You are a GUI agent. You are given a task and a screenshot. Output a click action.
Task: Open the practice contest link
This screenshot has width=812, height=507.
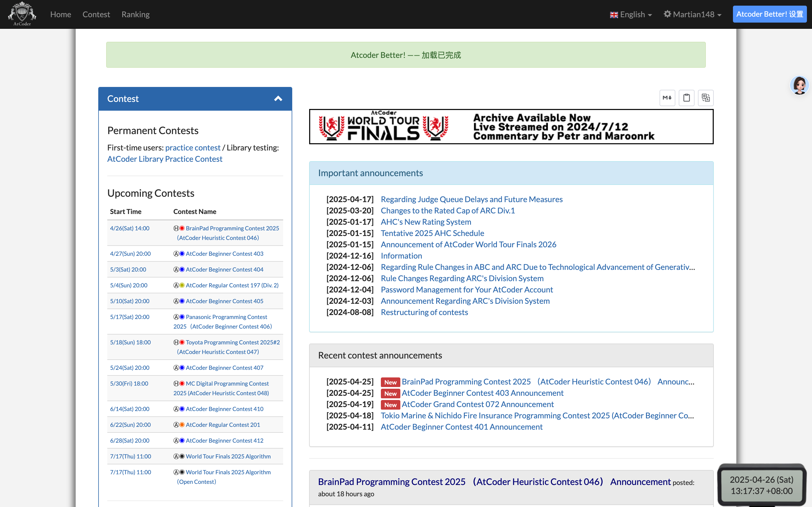[193, 148]
